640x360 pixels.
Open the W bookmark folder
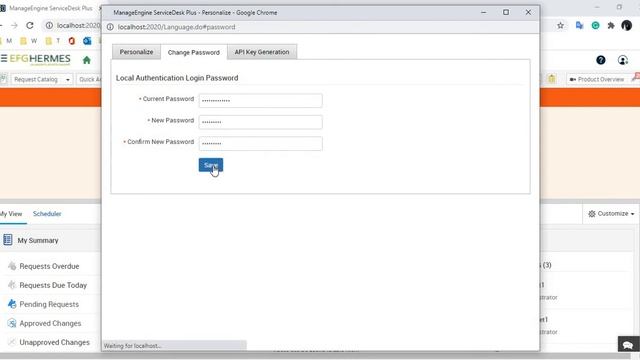click(29, 41)
